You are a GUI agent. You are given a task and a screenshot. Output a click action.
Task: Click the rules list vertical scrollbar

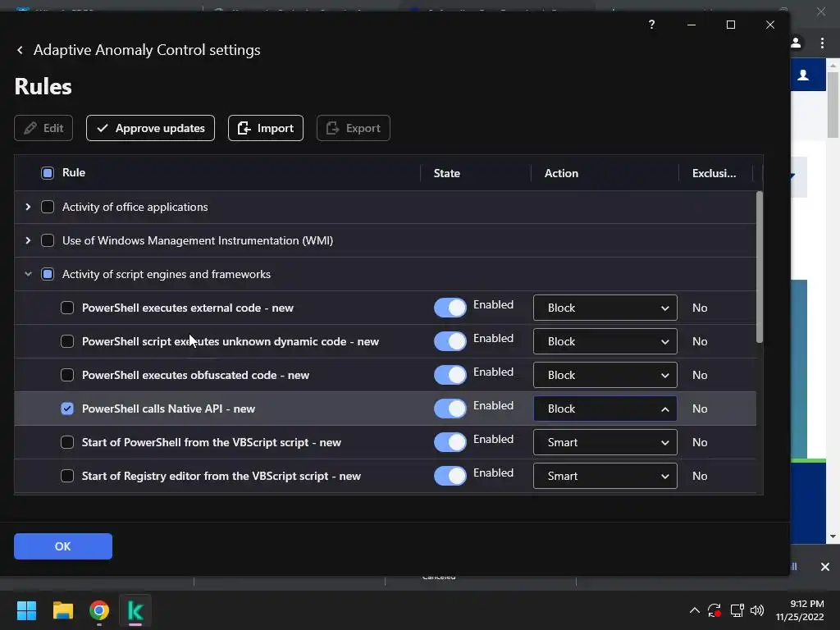759,267
